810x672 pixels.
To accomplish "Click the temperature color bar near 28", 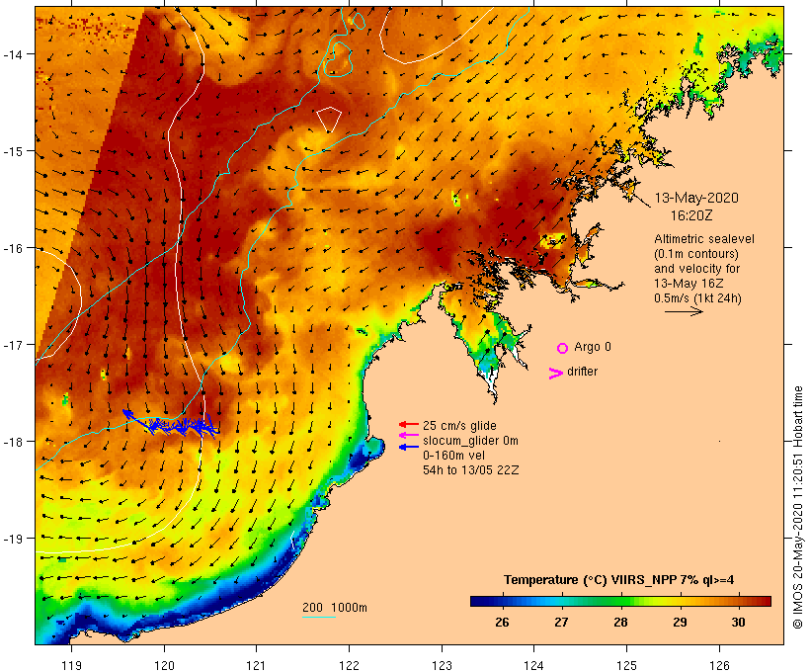I will tap(620, 601).
